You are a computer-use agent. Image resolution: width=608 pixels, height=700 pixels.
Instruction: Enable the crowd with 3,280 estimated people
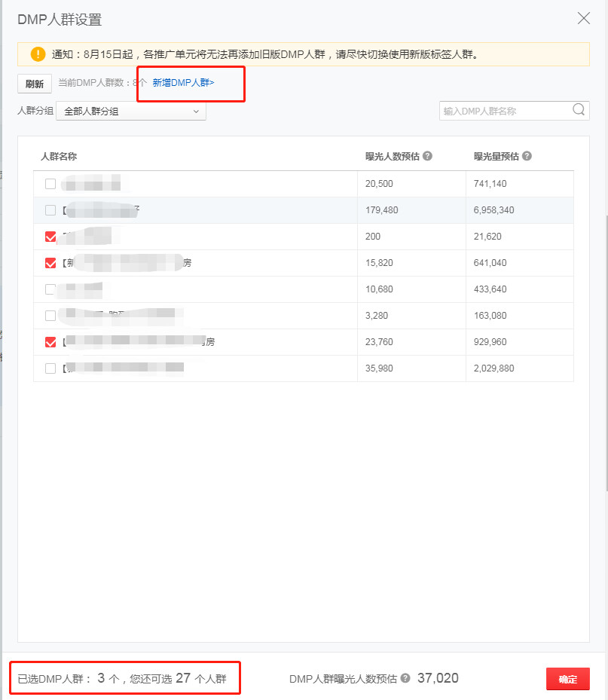(50, 316)
